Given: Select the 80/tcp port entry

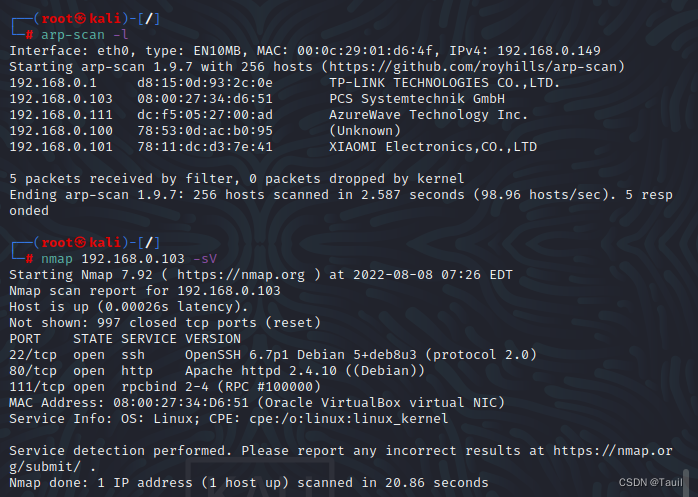Looking at the screenshot, I should coord(30,370).
